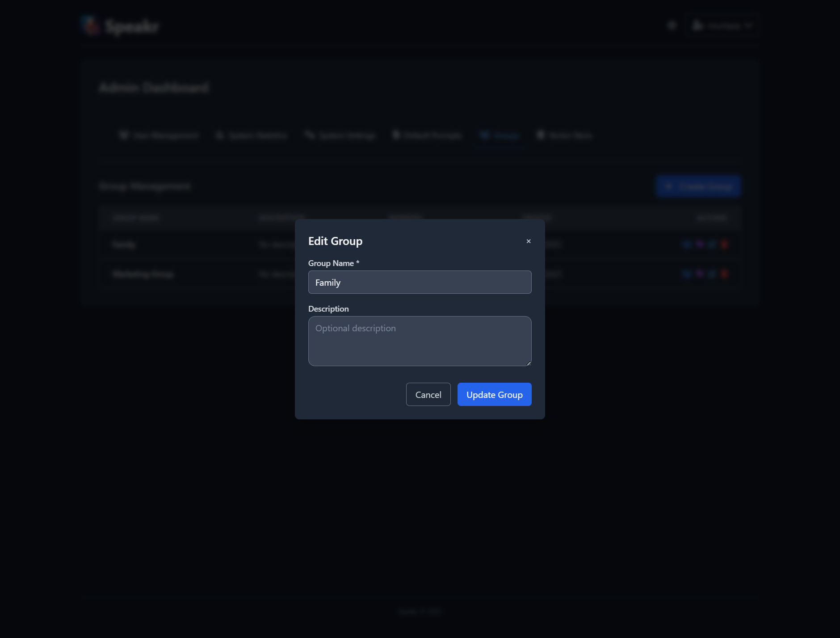Click the Update Group button
Viewport: 840px width, 638px height.
494,394
